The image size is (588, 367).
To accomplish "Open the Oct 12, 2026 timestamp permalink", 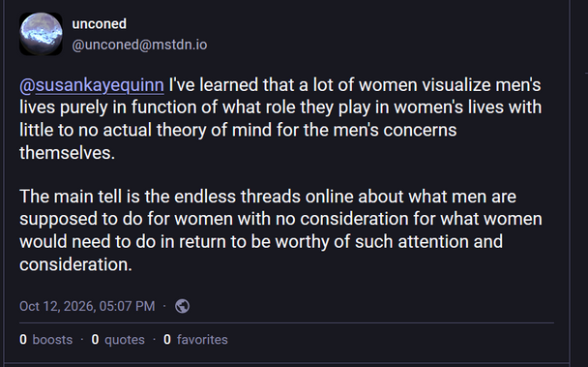I will 87,306.
